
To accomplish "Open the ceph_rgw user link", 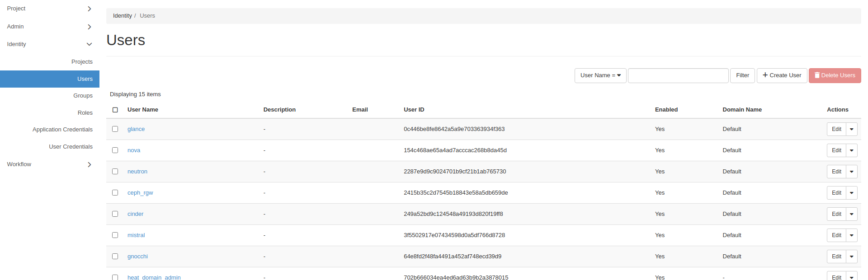I will click(x=140, y=193).
